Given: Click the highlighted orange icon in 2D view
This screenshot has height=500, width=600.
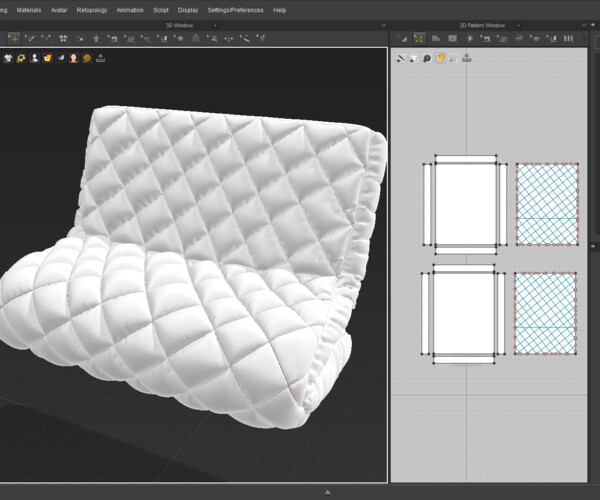Looking at the screenshot, I should 440,58.
